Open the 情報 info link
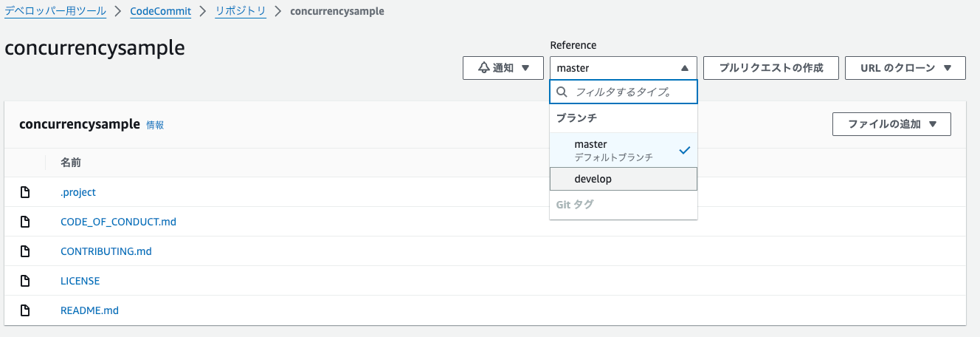Viewport: 980px width, 337px height. pos(155,125)
